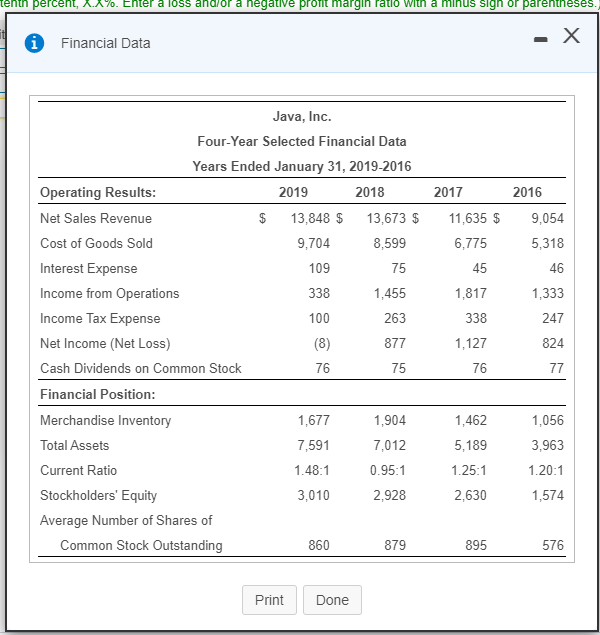Viewport: 600px width, 635px height.
Task: Select Merchandise Inventory value 1,677
Action: (x=314, y=420)
